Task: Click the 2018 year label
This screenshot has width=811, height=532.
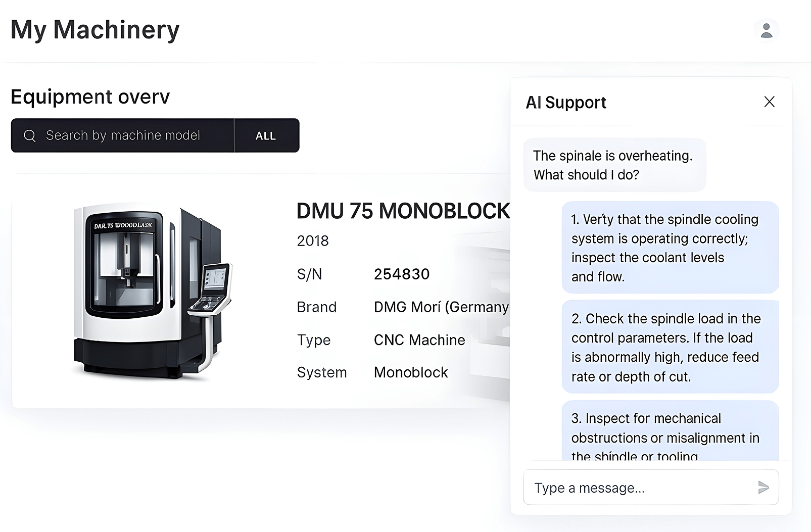Action: (x=312, y=240)
